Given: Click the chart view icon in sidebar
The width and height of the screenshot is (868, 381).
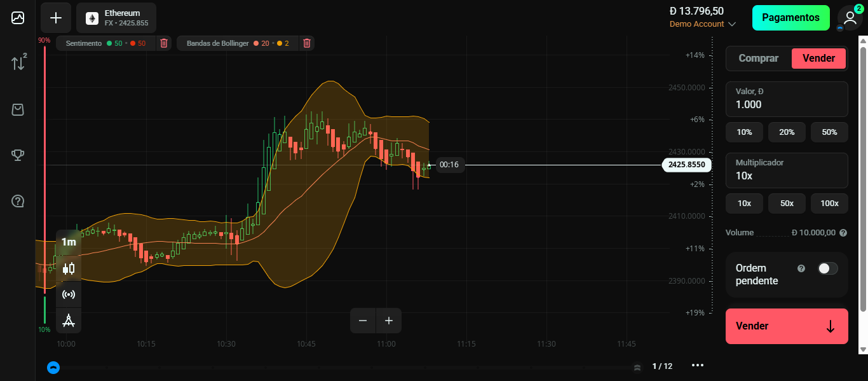Looking at the screenshot, I should click(x=18, y=18).
